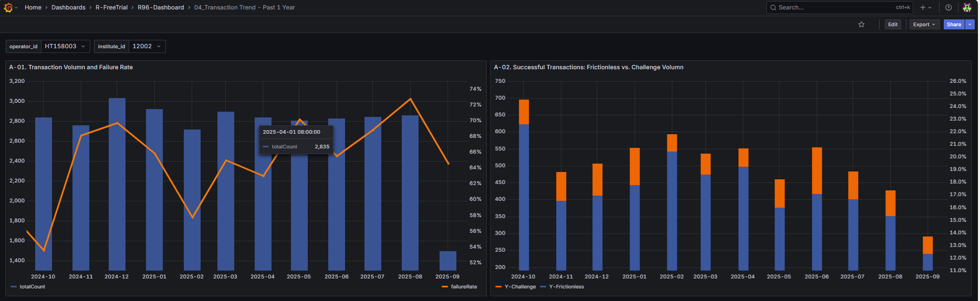
Task: Click the Grafana logo icon
Action: pyautogui.click(x=8, y=7)
